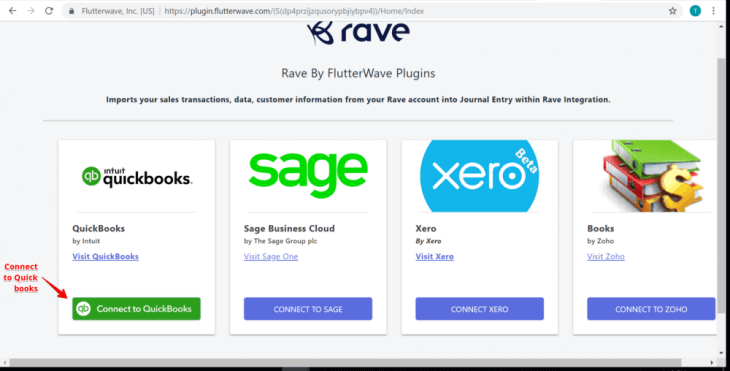Click the 'QuickBooks' card title
The image size is (730, 371).
98,229
